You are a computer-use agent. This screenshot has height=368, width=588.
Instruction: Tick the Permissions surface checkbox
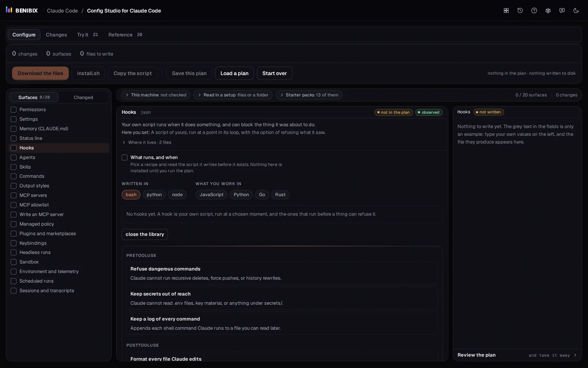(x=14, y=110)
